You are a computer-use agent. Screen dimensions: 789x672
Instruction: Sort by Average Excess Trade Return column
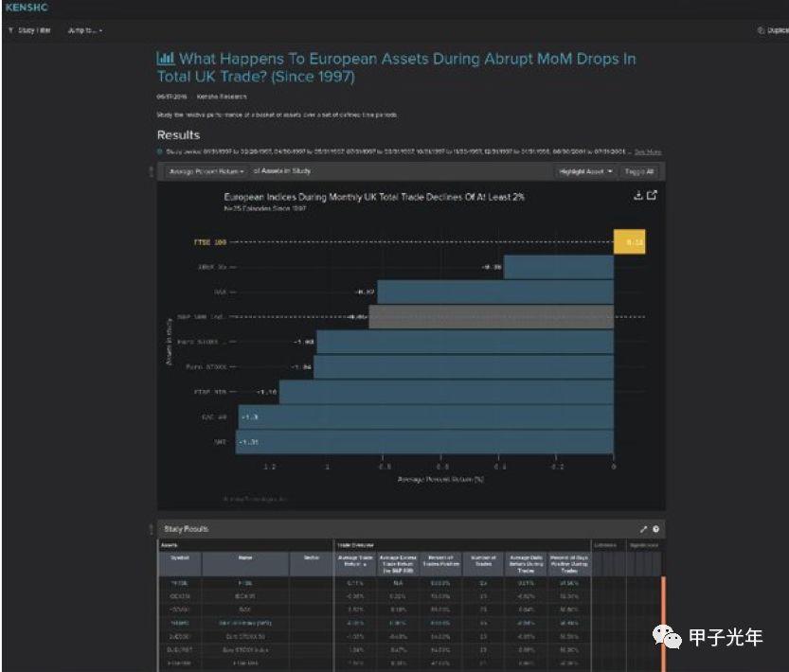398,564
